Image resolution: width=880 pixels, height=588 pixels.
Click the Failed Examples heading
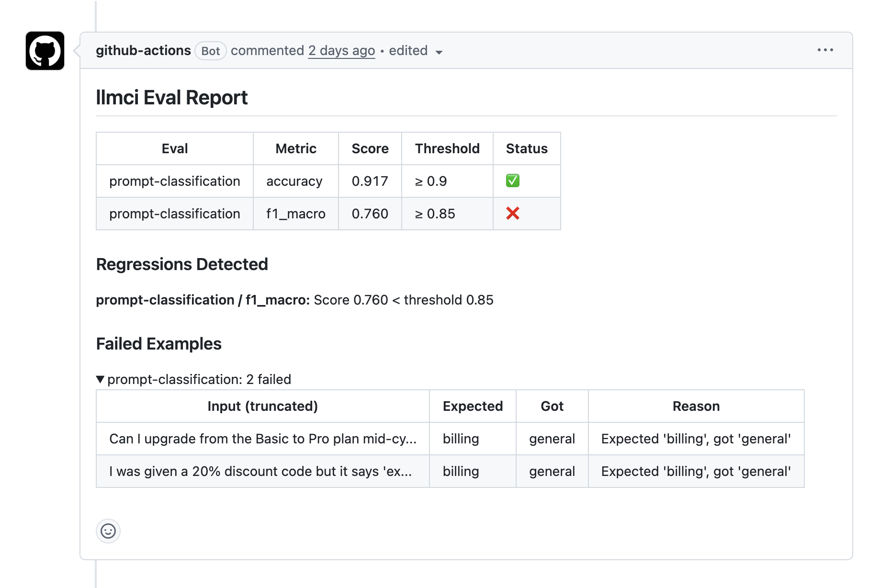159,344
